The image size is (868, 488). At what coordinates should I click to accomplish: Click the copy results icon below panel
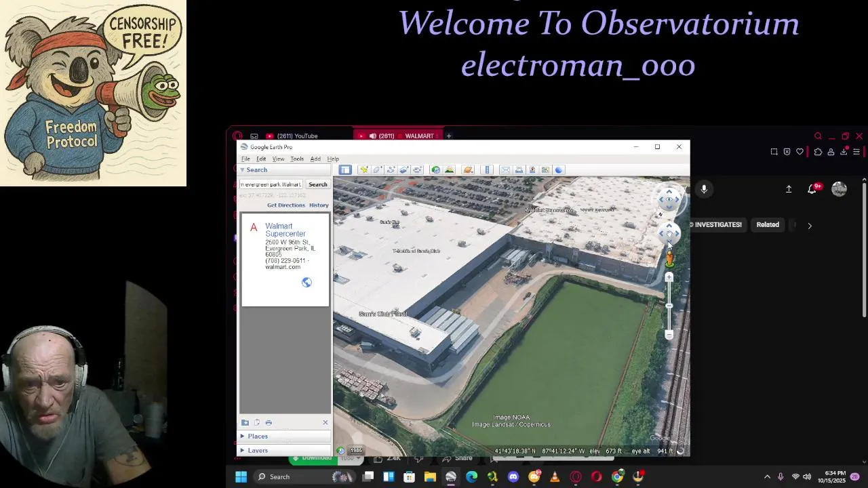256,423
